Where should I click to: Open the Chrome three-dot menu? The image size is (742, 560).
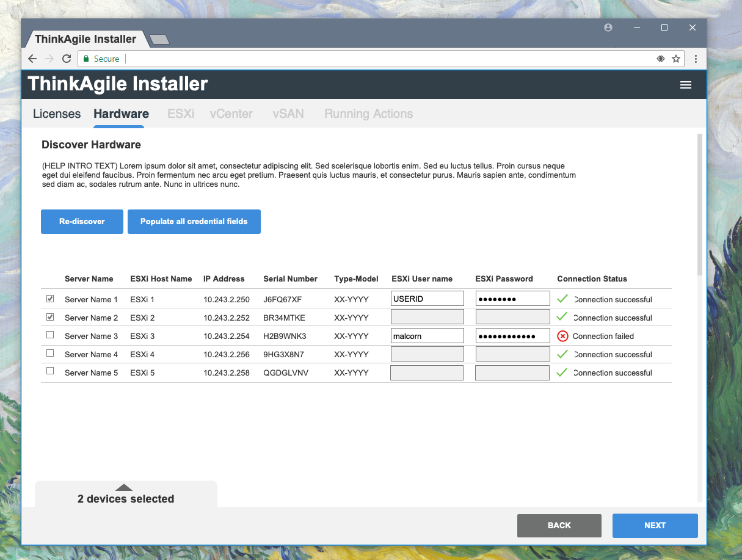[696, 59]
